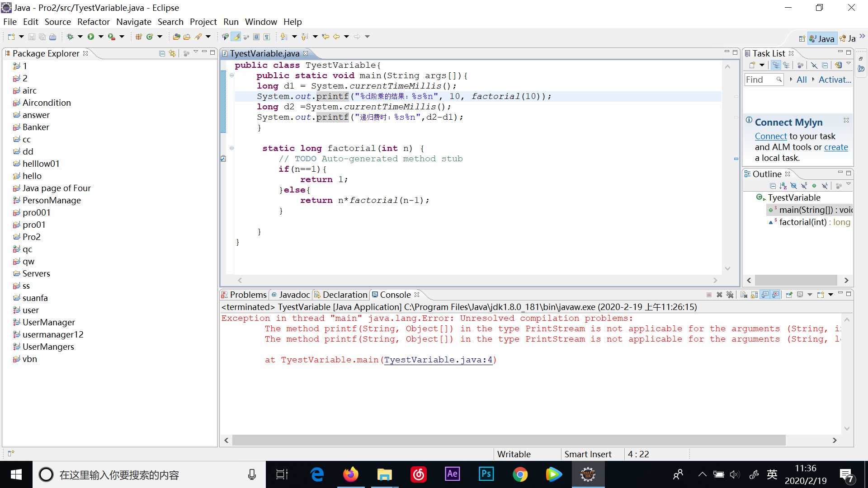Disable Show Console When Standard Out Changes

click(765, 295)
